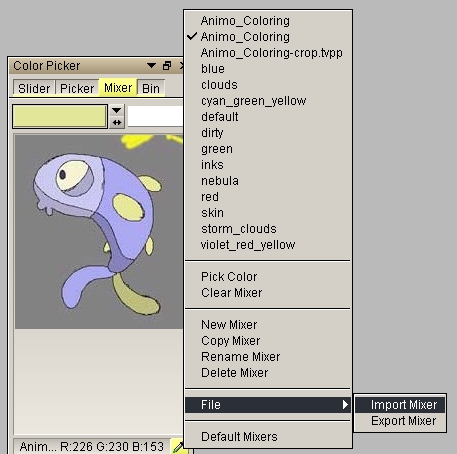
Task: Select Delete Mixer option
Action: click(x=268, y=373)
